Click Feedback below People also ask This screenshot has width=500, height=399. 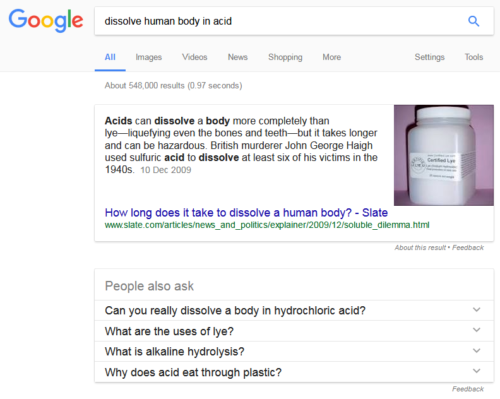pos(468,389)
